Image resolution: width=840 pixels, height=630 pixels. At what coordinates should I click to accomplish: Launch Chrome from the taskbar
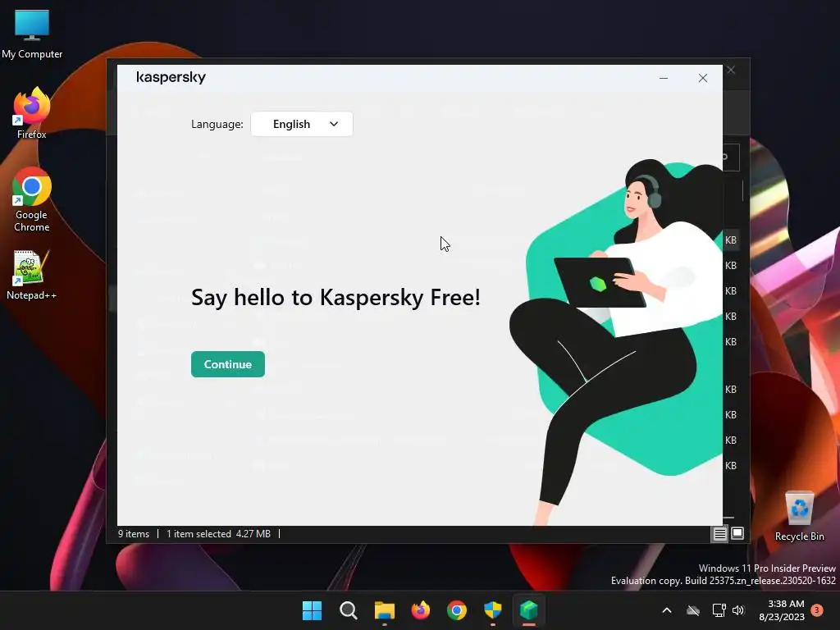tap(456, 610)
